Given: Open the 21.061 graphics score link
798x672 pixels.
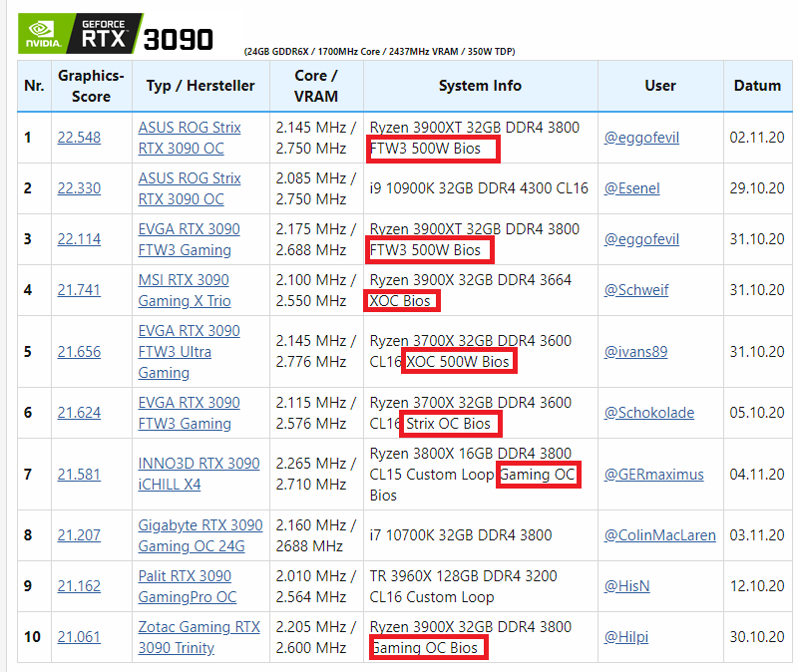Looking at the screenshot, I should [x=79, y=637].
